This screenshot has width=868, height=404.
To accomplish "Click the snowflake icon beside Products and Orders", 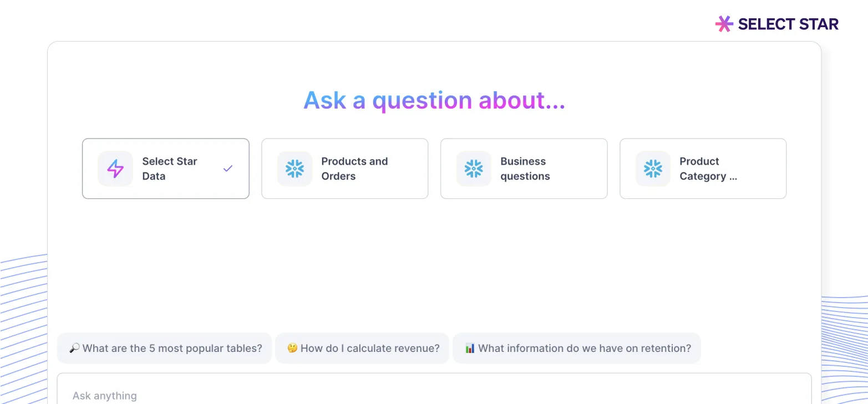I will coord(295,168).
